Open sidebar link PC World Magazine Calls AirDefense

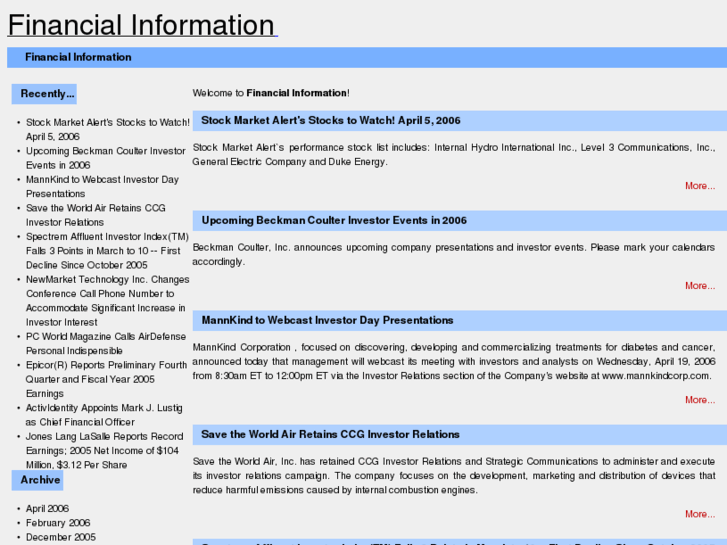(106, 344)
